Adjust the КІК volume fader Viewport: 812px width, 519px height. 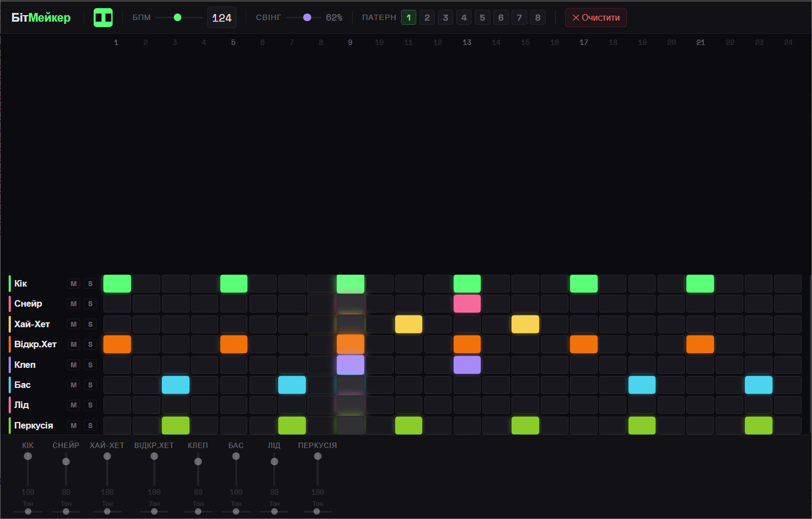[x=28, y=469]
